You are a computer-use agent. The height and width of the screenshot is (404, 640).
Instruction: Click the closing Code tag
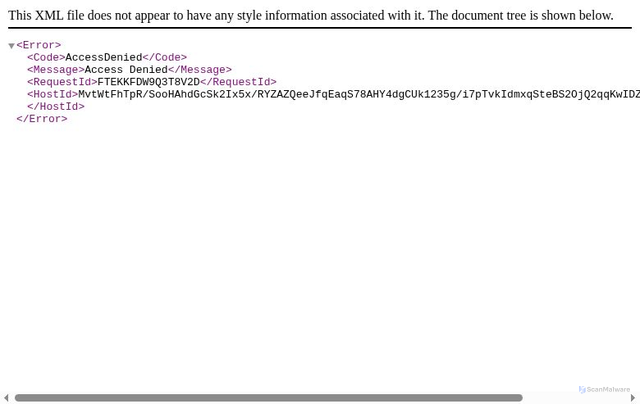tap(165, 58)
